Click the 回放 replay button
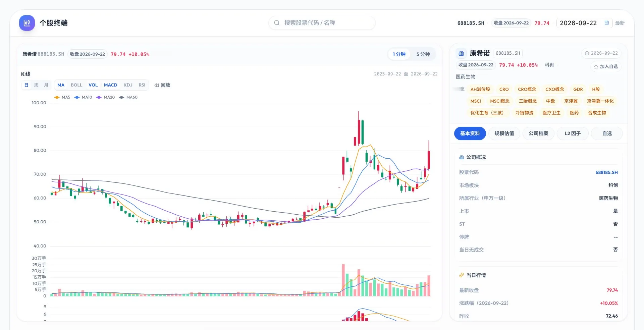This screenshot has height=330, width=644. [162, 85]
